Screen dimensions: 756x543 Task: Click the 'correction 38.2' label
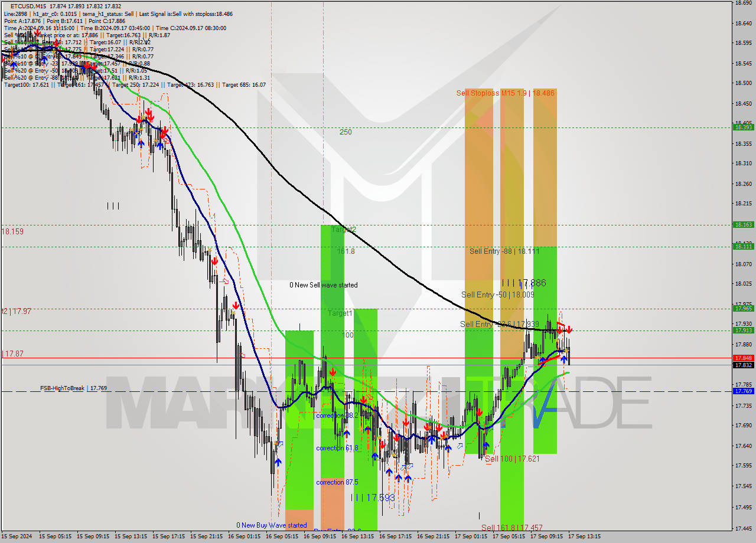(x=337, y=416)
